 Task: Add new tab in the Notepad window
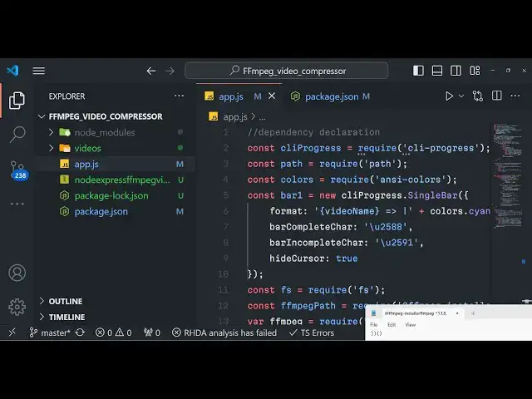point(473,313)
